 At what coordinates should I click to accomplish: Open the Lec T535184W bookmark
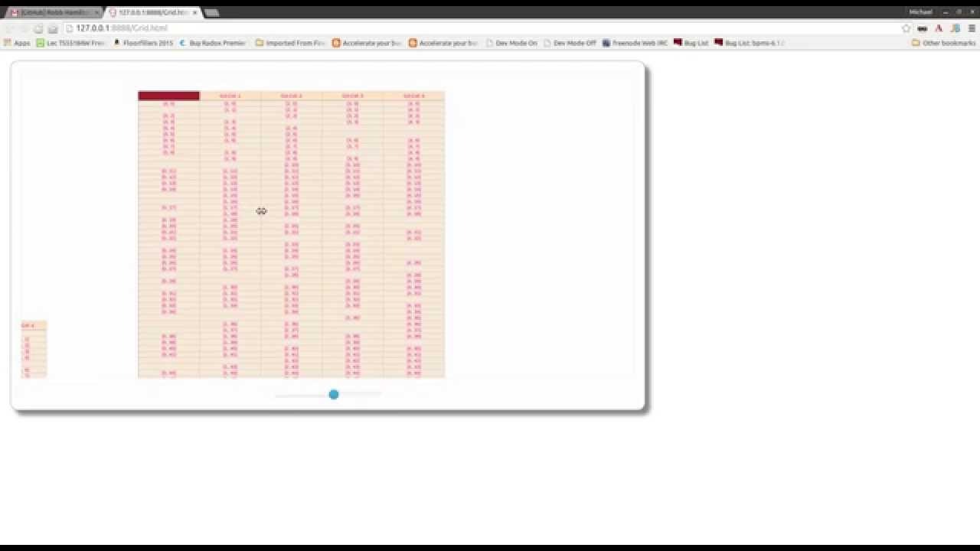(70, 43)
